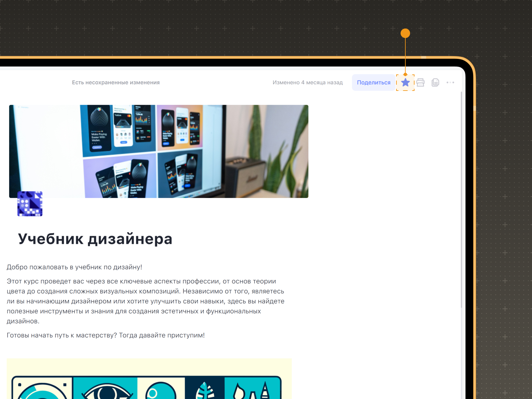Click the vertical scrollbar on the right edge
The width and height of the screenshot is (532, 399).
[x=461, y=199]
